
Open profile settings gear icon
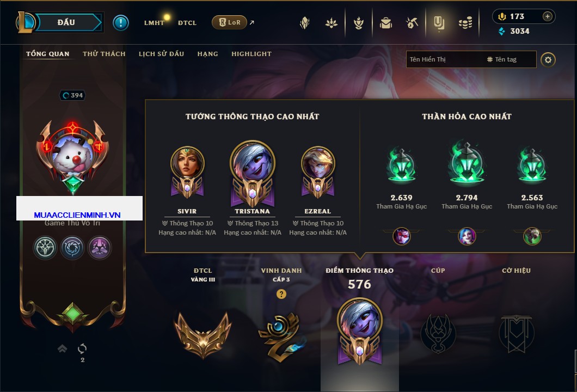click(548, 60)
